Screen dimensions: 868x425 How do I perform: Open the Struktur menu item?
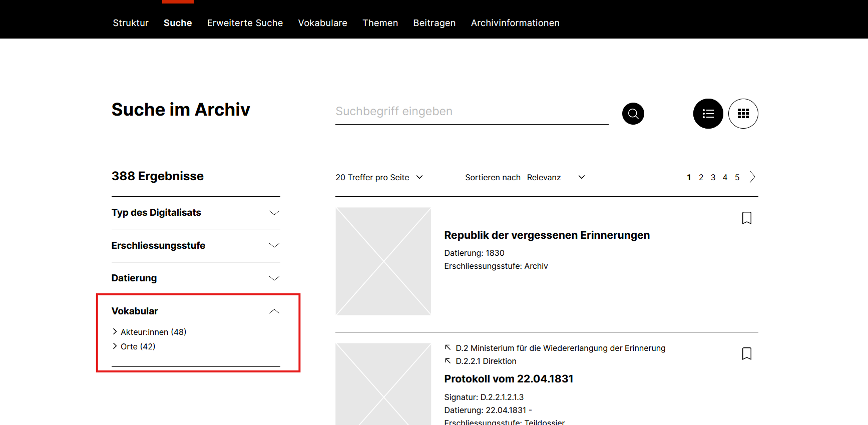pyautogui.click(x=131, y=23)
